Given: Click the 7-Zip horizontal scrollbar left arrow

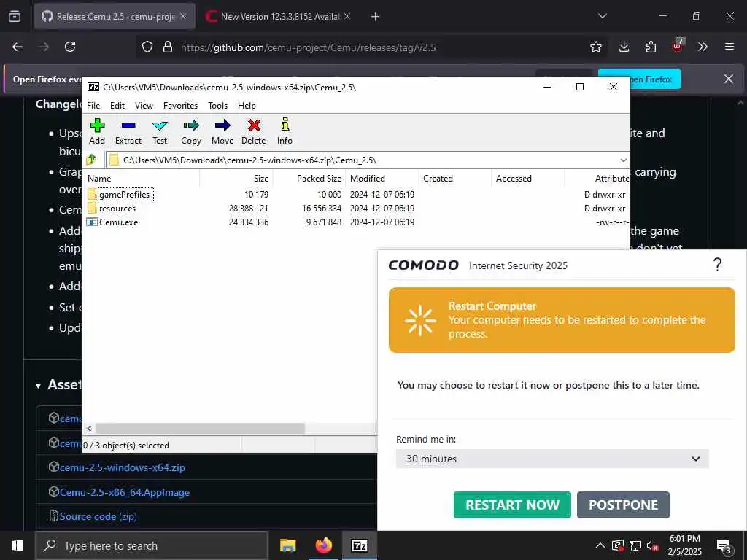Looking at the screenshot, I should coord(89,429).
